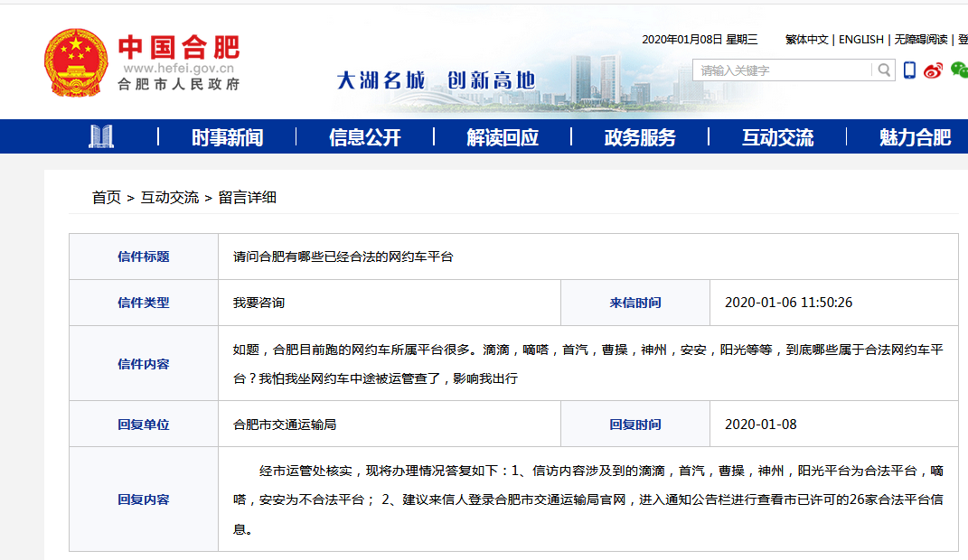Screen dimensions: 968x560
Task: Focus the 请输入关键字 search field
Action: [x=782, y=70]
